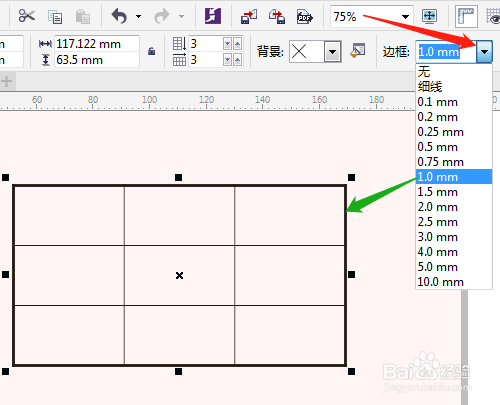This screenshot has width=500, height=405.
Task: Click the table width field 117.122 mm
Action: coord(97,44)
